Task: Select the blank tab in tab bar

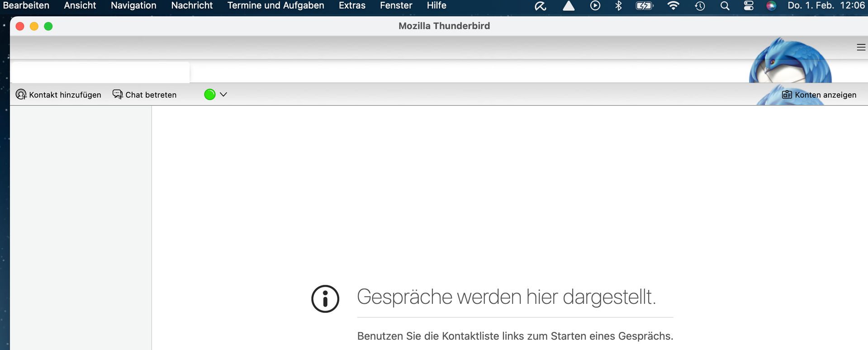Action: (100, 72)
